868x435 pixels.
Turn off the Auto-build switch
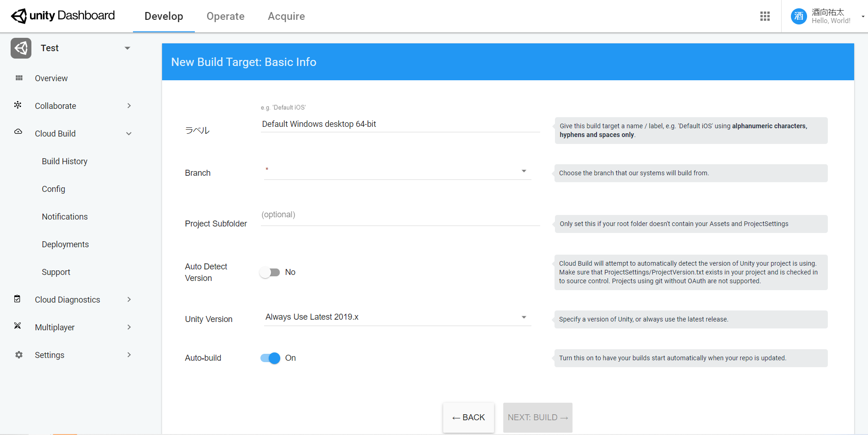pyautogui.click(x=270, y=358)
